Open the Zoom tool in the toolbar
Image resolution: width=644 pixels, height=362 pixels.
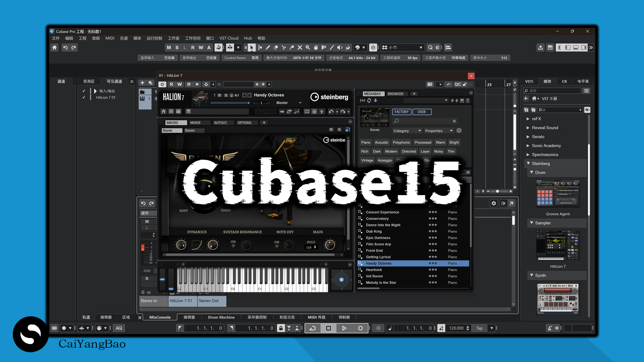pyautogui.click(x=308, y=47)
